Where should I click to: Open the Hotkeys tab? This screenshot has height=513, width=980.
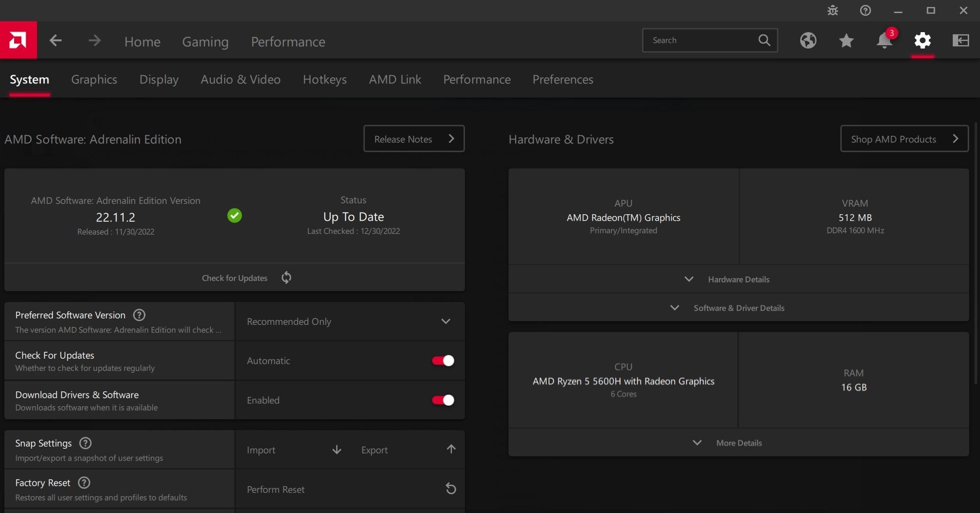pos(325,80)
